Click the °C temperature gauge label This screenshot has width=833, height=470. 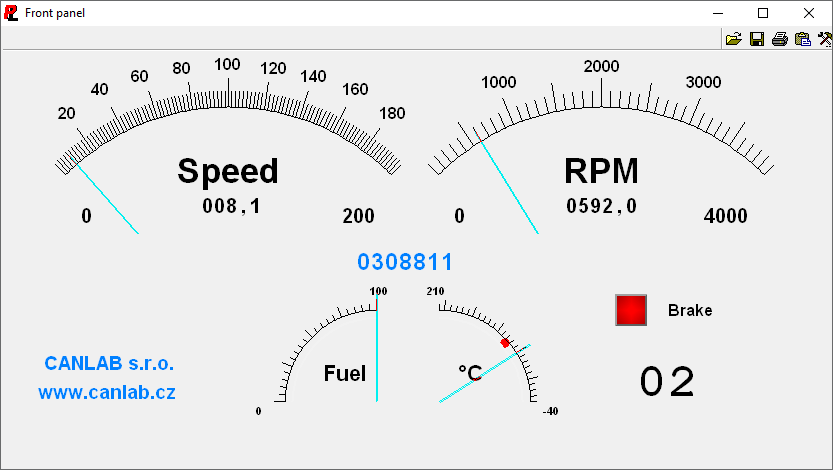[470, 373]
